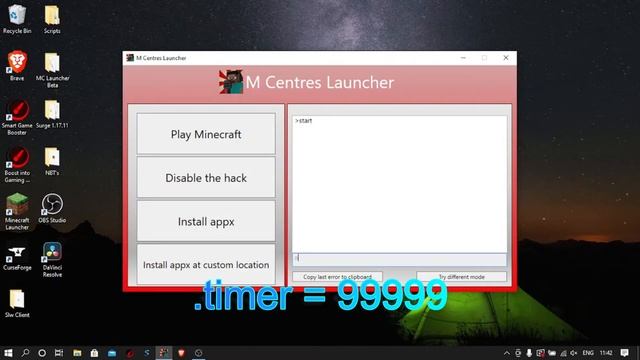
Task: Open OBS Studio taskbar icon
Action: [x=199, y=353]
